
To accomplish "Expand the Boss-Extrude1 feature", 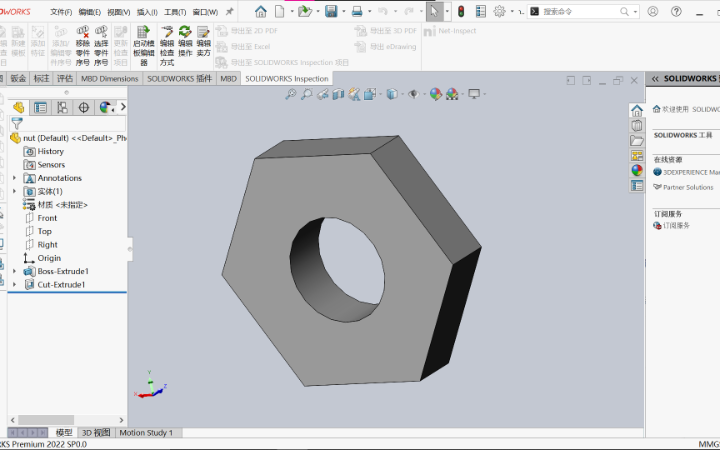I will tap(14, 271).
